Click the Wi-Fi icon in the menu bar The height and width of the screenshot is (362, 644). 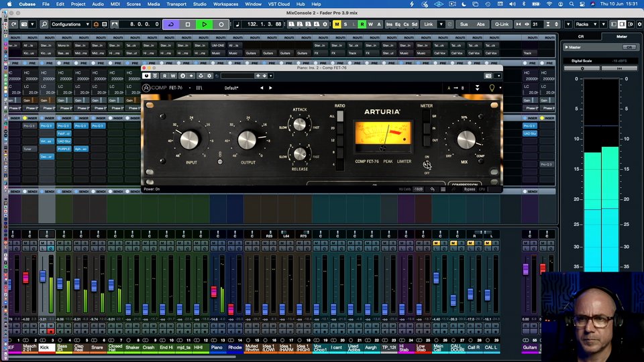(x=549, y=4)
